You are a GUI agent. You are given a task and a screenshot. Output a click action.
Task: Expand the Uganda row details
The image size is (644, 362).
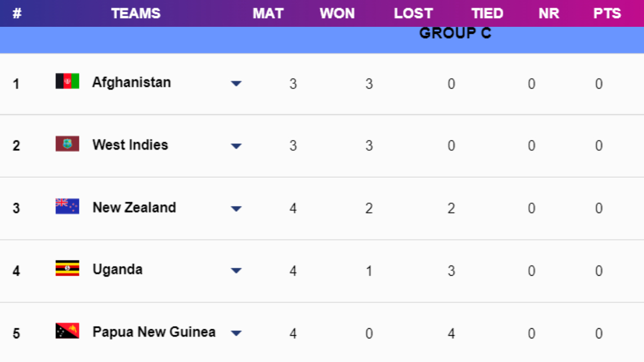[236, 271]
